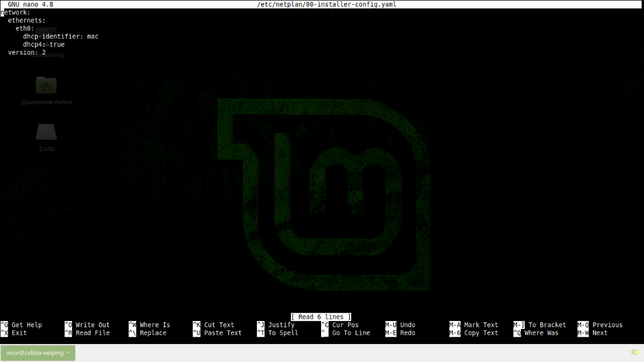Click the file path title /etc/netplan/00-installer-config.yaml
Screen dimensions: 644x362
(326, 4)
